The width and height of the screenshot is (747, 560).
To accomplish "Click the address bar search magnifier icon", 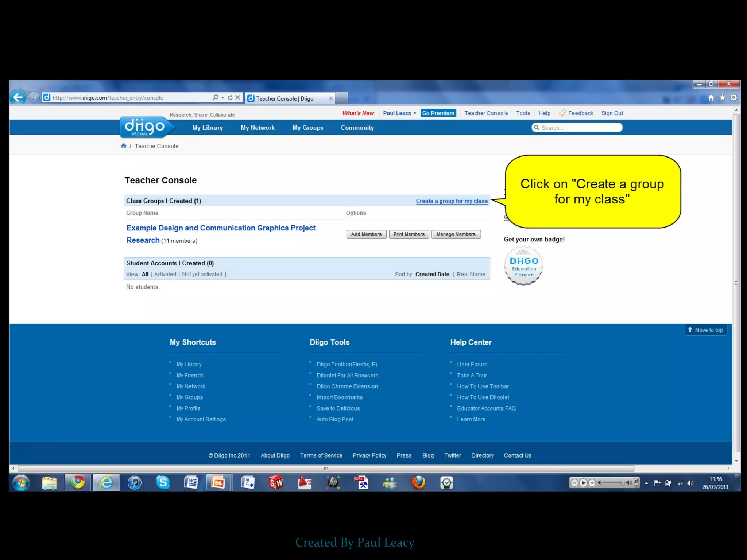I will [215, 97].
